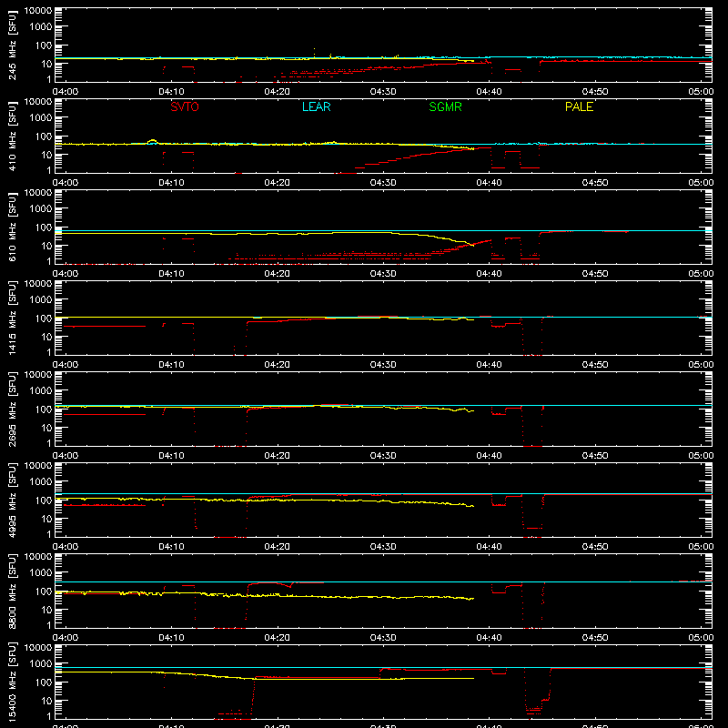The width and height of the screenshot is (728, 728).
Task: Click the 10 tick label on 1415 MHz axis
Action: point(46,337)
